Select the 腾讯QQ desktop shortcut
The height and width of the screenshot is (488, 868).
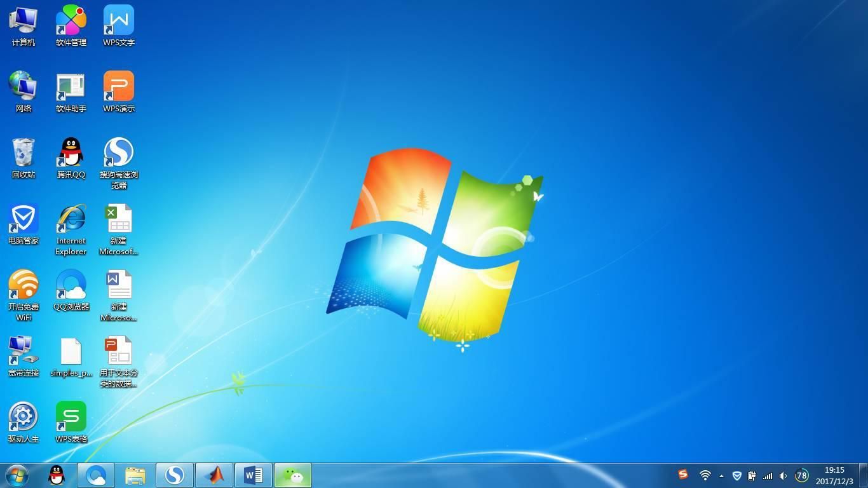coord(71,158)
